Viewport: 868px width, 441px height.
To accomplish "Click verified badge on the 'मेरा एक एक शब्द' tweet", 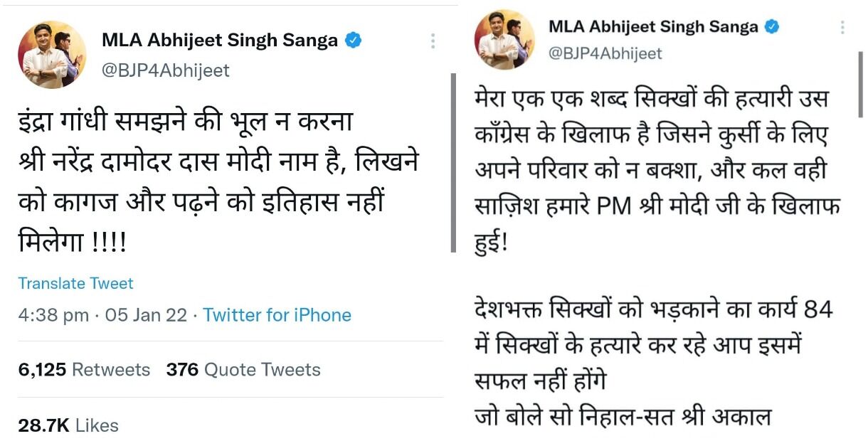I will [x=771, y=27].
